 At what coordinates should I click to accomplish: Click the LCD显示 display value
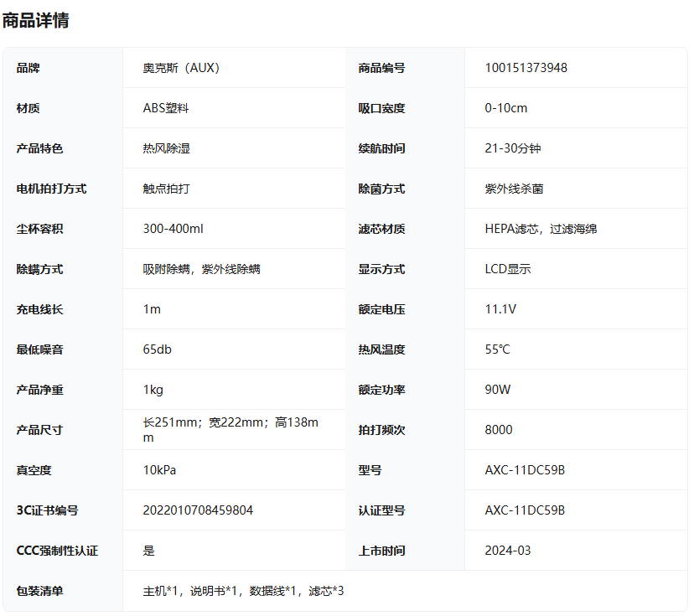[507, 269]
